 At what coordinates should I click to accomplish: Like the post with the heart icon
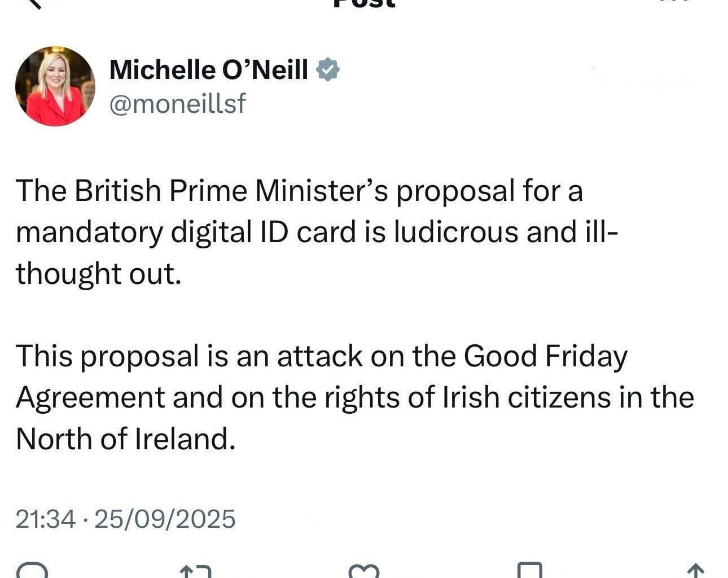point(363,571)
